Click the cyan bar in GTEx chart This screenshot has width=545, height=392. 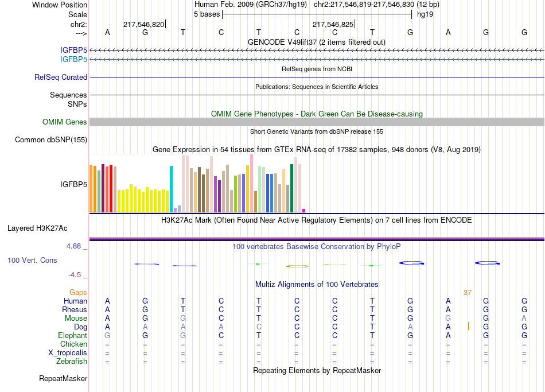pyautogui.click(x=171, y=189)
